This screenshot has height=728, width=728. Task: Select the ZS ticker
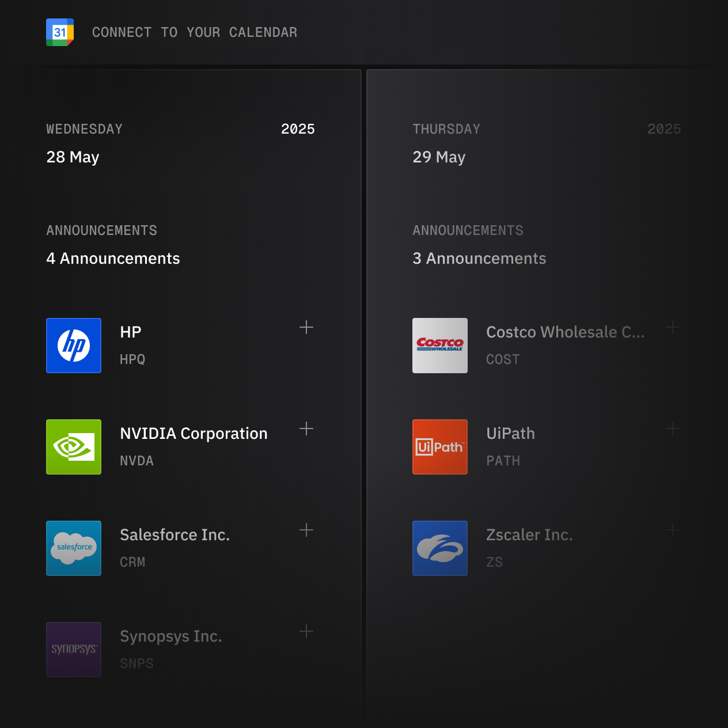[494, 562]
